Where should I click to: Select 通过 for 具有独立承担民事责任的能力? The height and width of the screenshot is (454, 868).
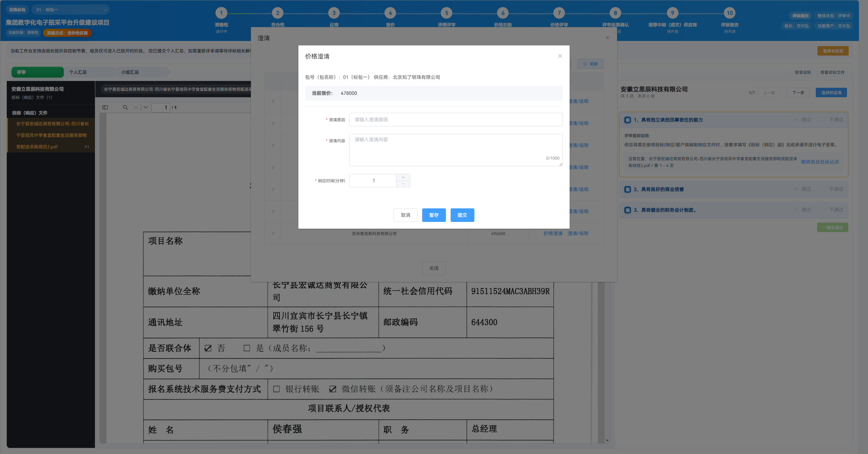pos(803,120)
